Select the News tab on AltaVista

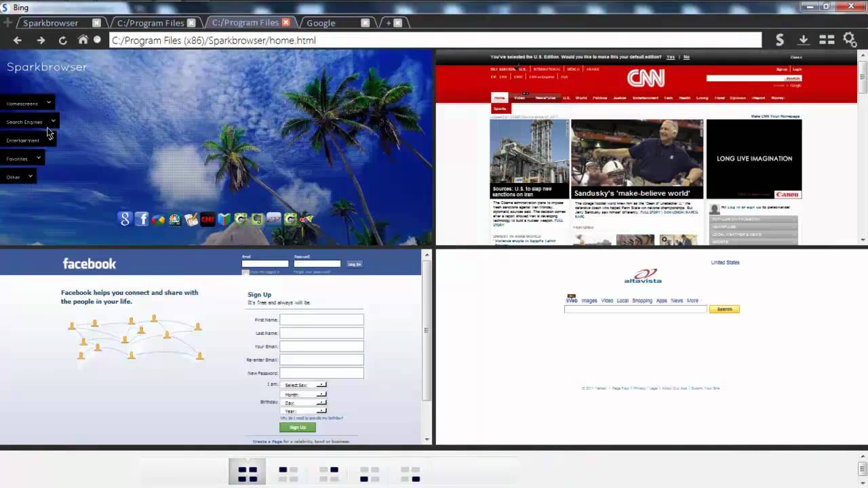(677, 300)
